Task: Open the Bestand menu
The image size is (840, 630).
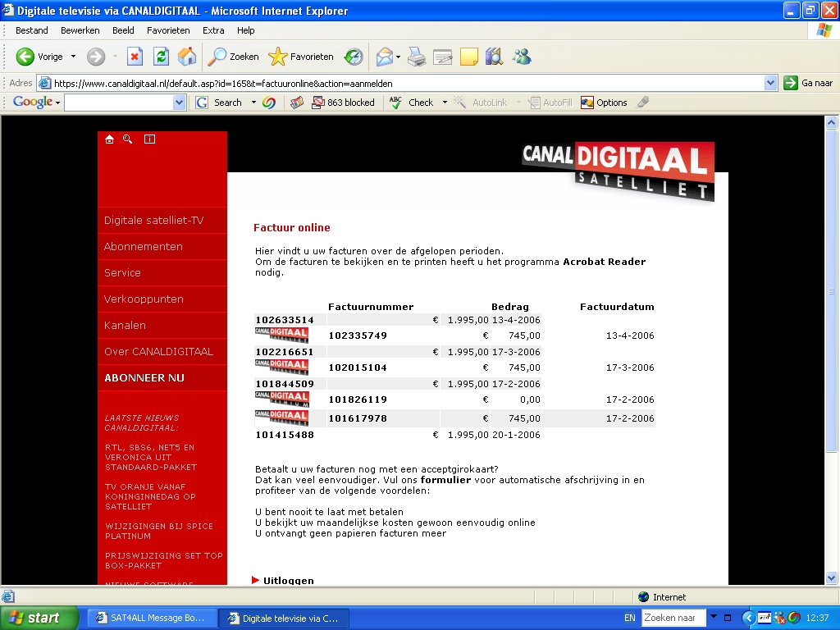Action: pyautogui.click(x=32, y=30)
